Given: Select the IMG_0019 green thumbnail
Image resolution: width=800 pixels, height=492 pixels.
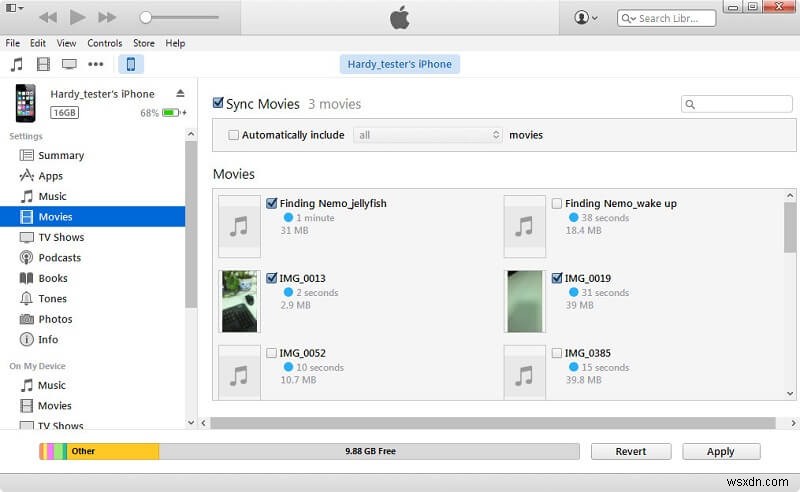Looking at the screenshot, I should click(524, 301).
